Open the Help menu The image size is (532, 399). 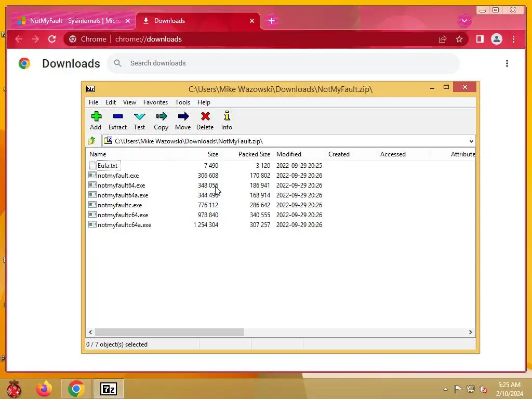point(204,102)
